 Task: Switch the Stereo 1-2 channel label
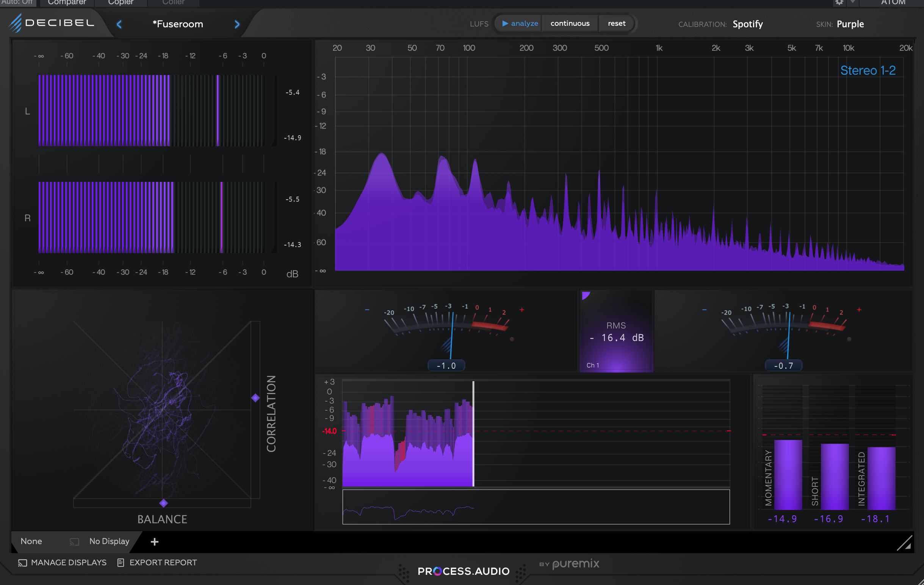tap(868, 70)
